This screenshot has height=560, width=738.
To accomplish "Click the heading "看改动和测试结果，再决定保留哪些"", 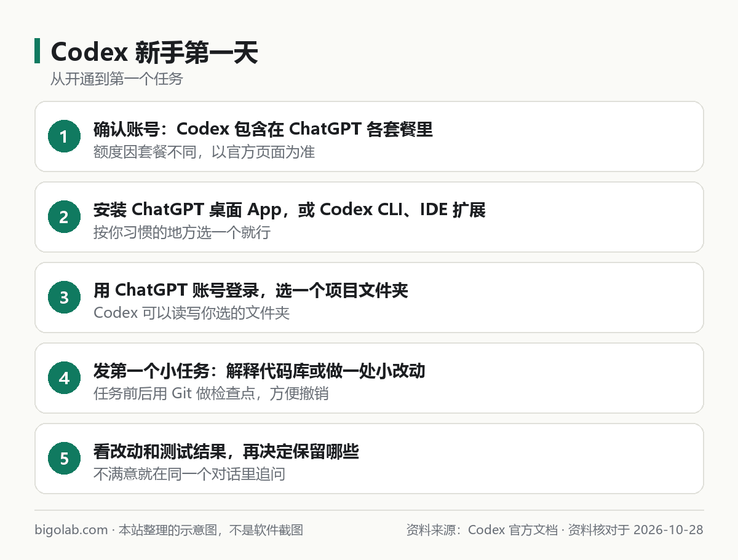I will click(x=226, y=452).
